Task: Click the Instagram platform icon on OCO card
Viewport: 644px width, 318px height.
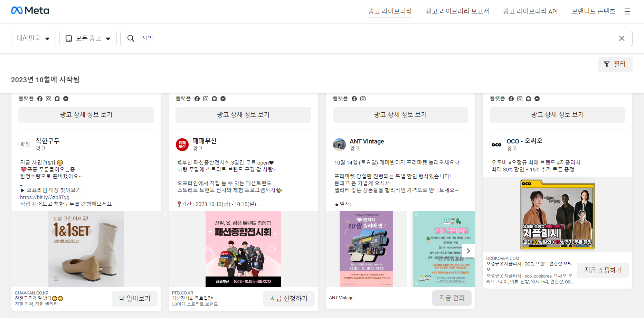Action: [520, 99]
